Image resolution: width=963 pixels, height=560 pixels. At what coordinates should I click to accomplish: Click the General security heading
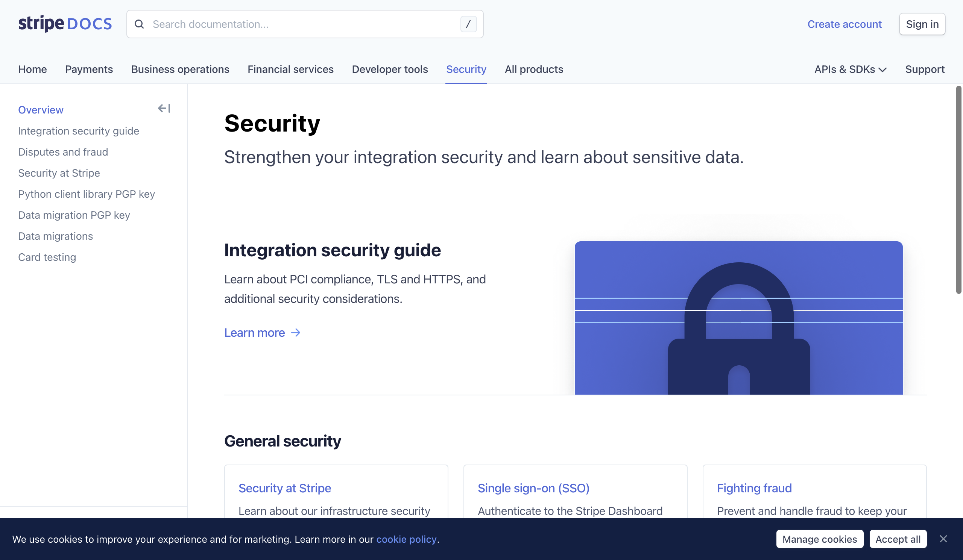283,441
